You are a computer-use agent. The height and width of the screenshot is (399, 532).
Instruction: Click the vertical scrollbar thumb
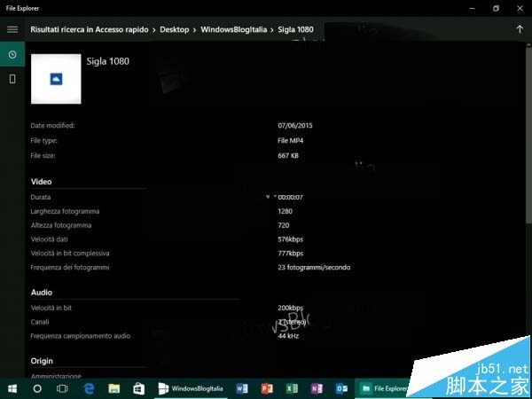click(528, 135)
